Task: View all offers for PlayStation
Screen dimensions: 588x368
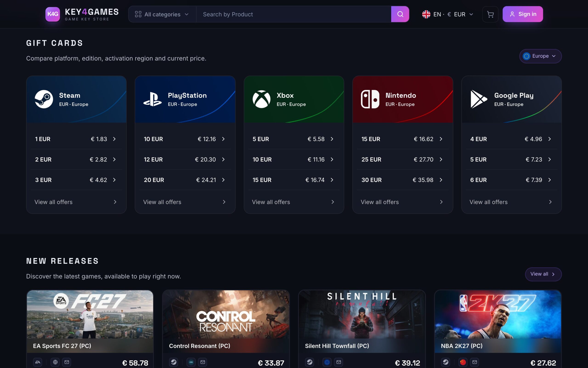Action: [x=185, y=202]
